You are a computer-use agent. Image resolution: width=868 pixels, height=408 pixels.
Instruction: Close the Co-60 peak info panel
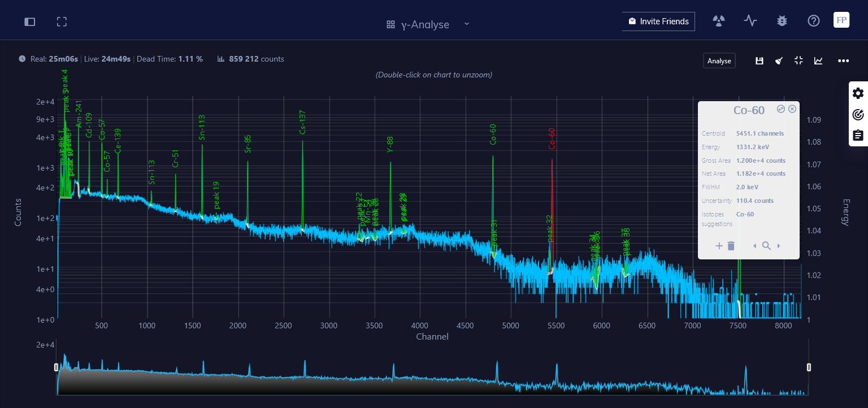[792, 109]
